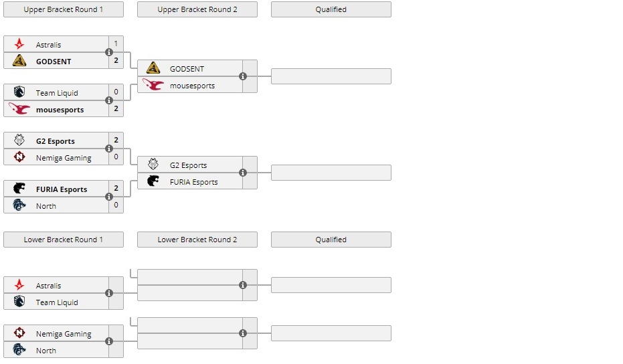Select the Lower Bracket Round 1 header
Image resolution: width=623 pixels, height=364 pixels.
pos(64,240)
